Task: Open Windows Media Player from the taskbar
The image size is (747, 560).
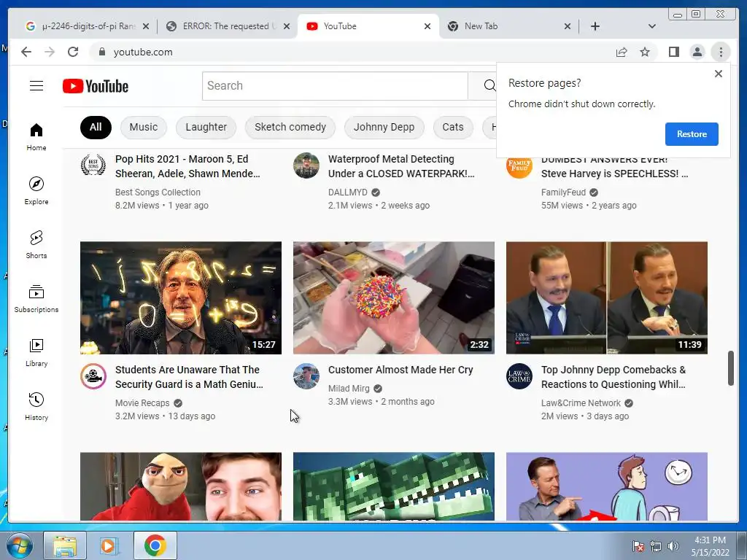Action: pyautogui.click(x=108, y=545)
